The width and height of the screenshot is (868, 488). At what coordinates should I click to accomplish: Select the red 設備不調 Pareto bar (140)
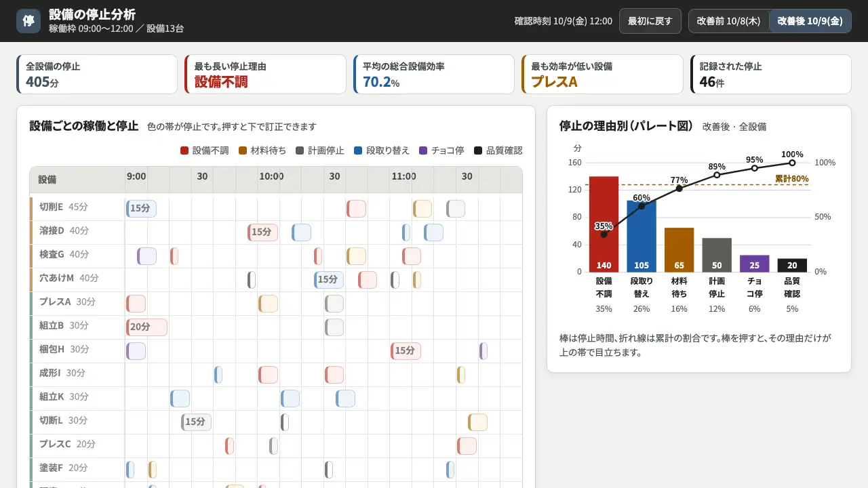click(604, 224)
